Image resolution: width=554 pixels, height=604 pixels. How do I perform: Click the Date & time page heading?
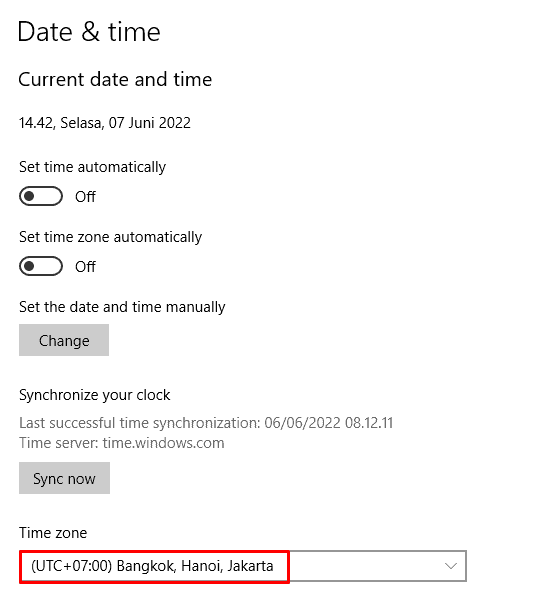[89, 32]
